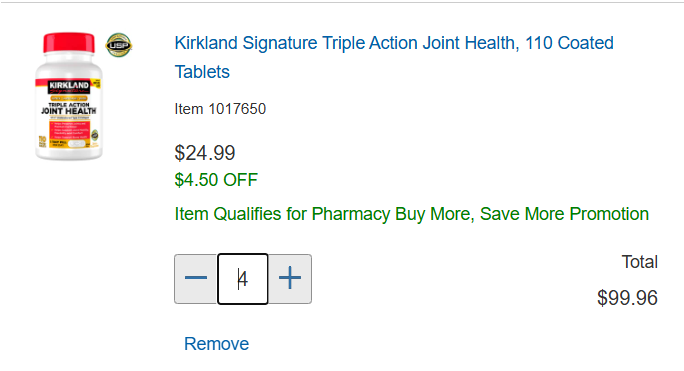
Task: Increase quantity using the plus button
Action: tap(290, 278)
